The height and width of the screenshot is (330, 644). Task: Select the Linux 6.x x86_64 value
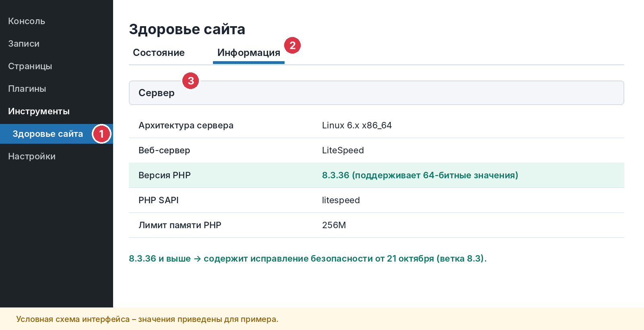[357, 125]
